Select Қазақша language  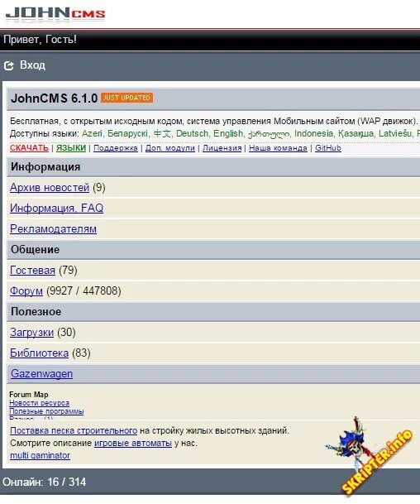coord(356,133)
